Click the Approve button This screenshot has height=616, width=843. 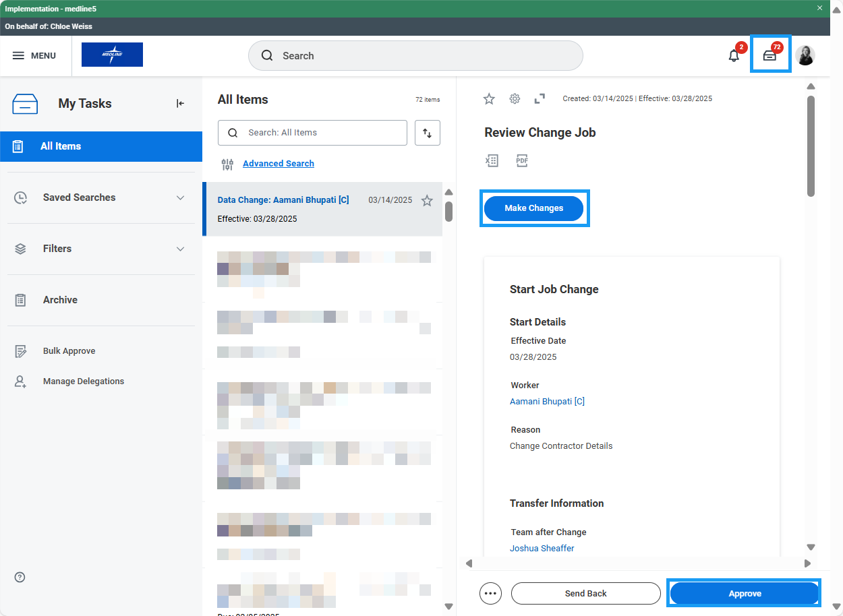click(x=744, y=593)
